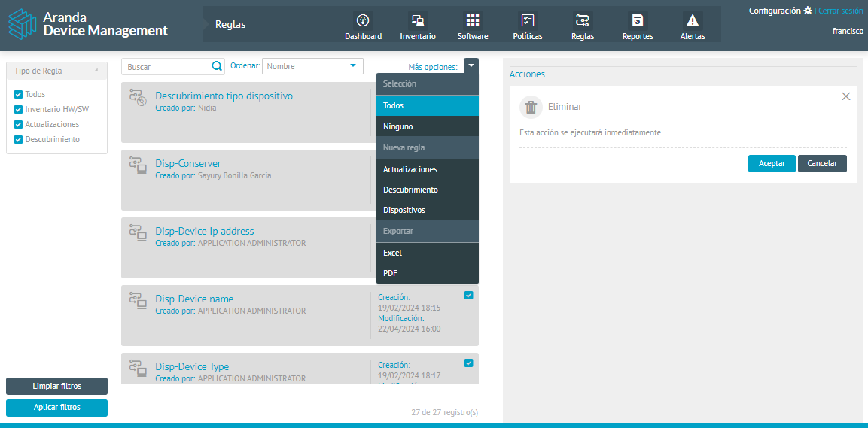
Task: Close the Eliminar action panel
Action: (x=846, y=96)
